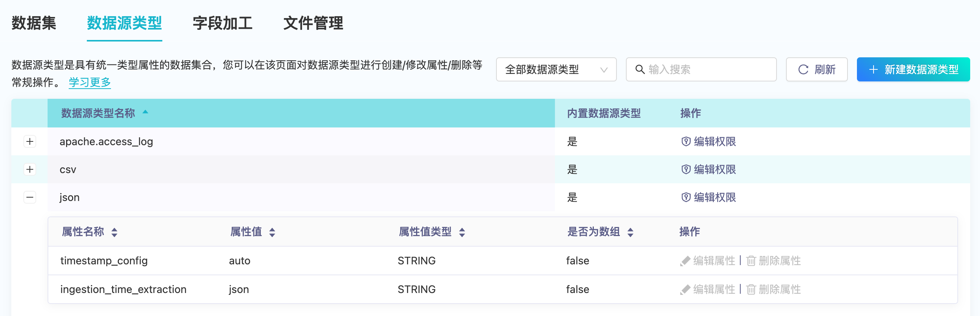The height and width of the screenshot is (316, 980).
Task: Click the 新建数据源类型 button
Action: (913, 69)
